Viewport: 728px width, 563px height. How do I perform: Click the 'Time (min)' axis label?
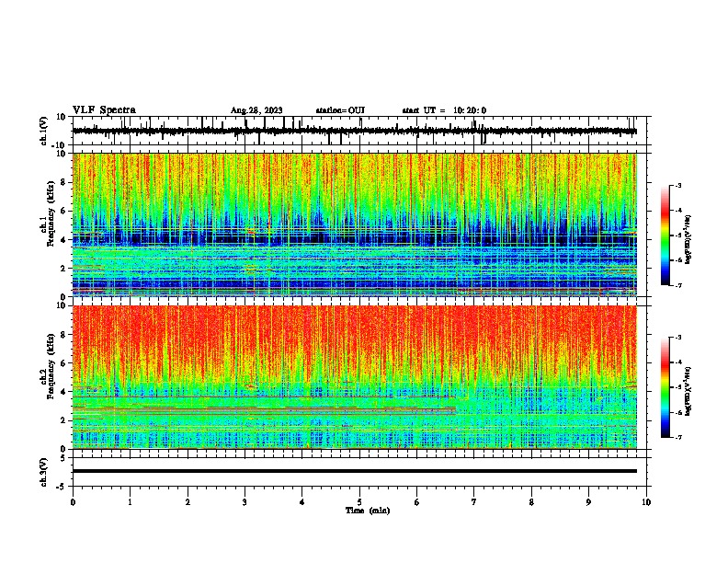pyautogui.click(x=368, y=511)
